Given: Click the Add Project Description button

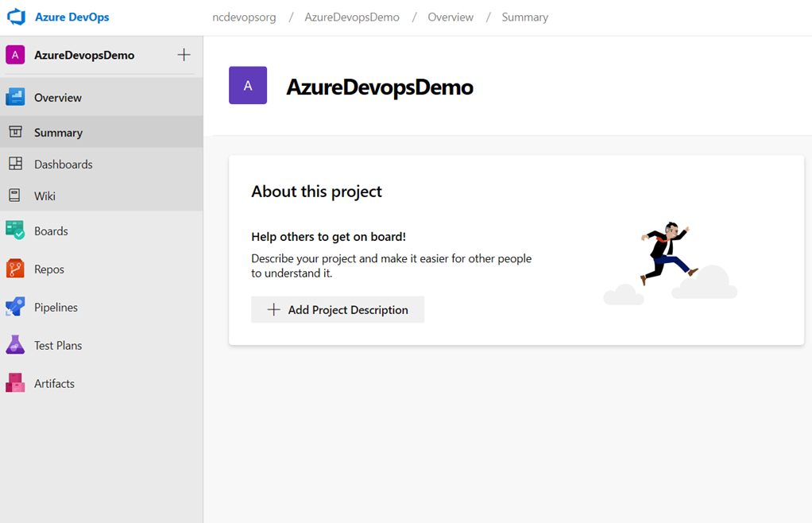Looking at the screenshot, I should click(338, 310).
